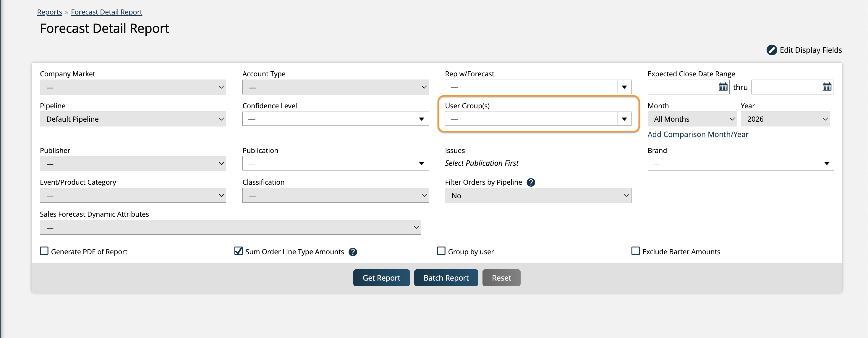Open end date calendar picker icon
This screenshot has height=338, width=868.
coord(827,87)
